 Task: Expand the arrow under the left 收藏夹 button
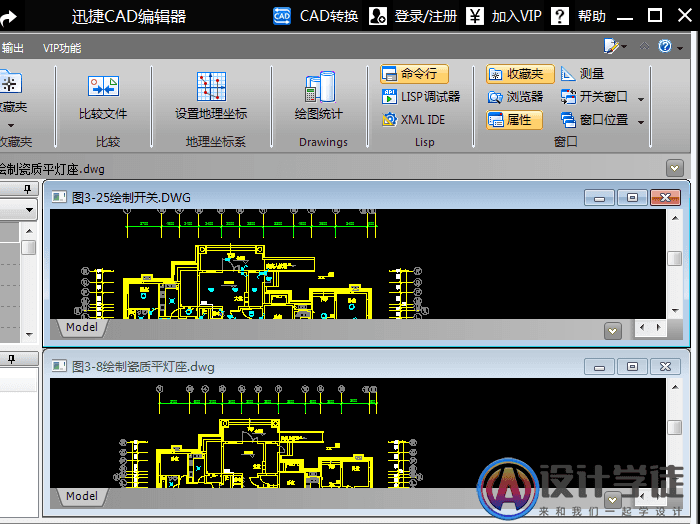point(11,125)
